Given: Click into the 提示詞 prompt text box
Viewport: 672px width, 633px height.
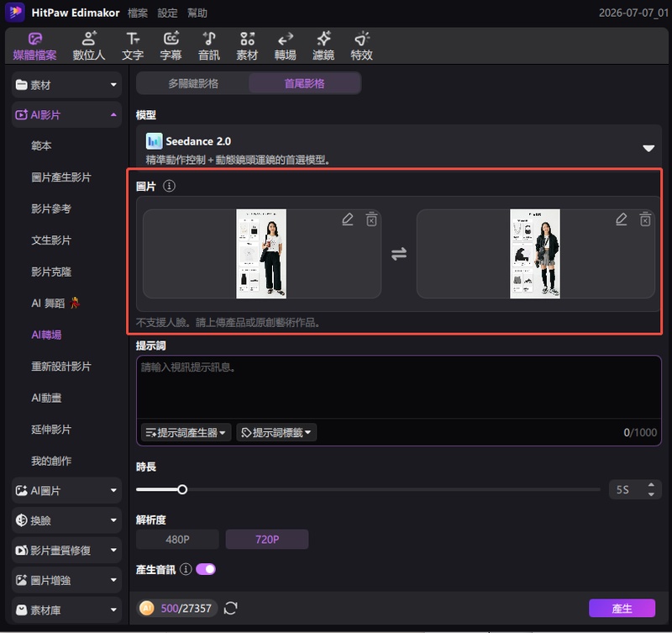Looking at the screenshot, I should tap(398, 387).
